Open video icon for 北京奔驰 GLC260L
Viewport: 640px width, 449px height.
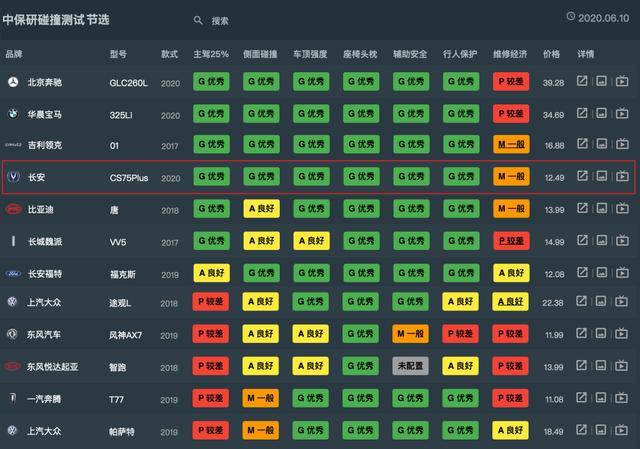[x=622, y=81]
